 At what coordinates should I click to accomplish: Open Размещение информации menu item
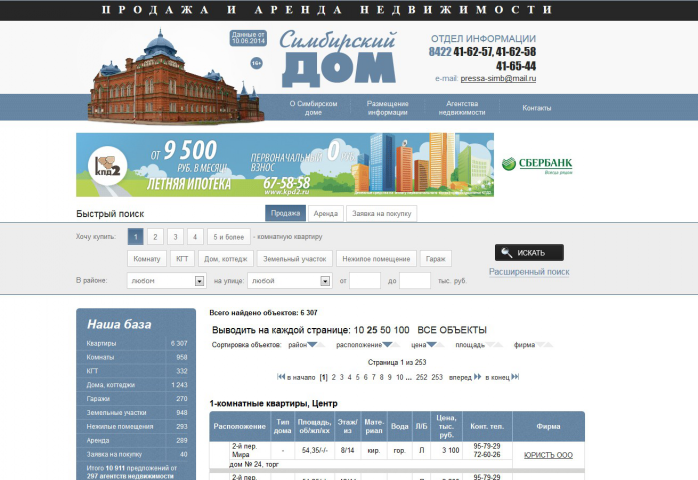click(387, 108)
